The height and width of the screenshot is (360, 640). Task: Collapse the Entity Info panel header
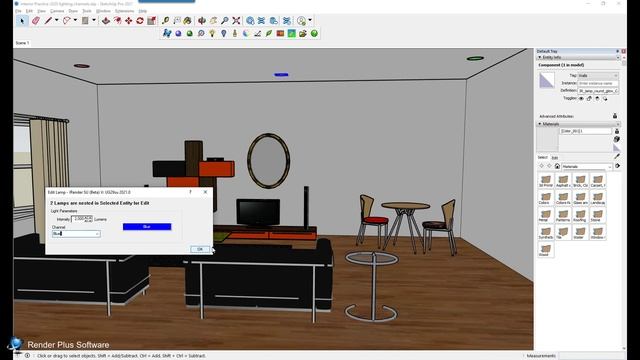[578, 58]
